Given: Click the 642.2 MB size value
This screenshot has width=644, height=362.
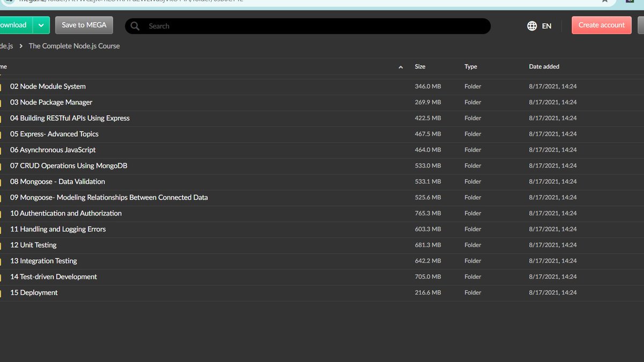Looking at the screenshot, I should point(428,261).
